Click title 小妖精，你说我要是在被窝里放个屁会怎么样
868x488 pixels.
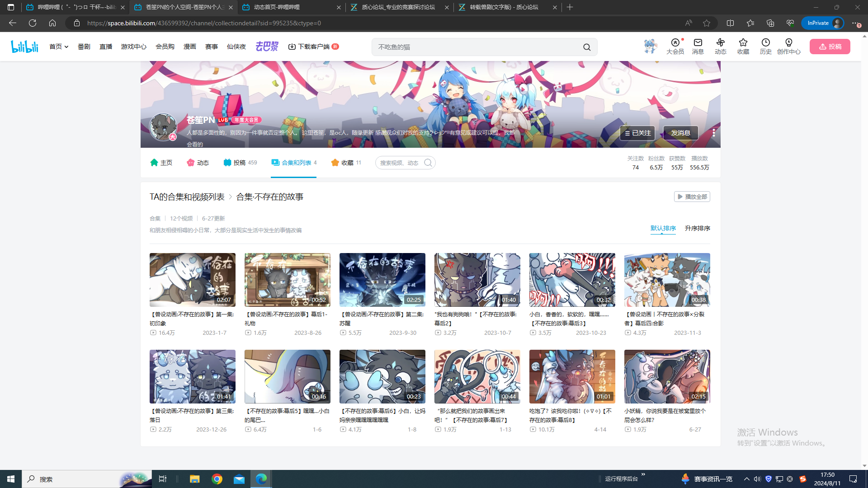[665, 415]
